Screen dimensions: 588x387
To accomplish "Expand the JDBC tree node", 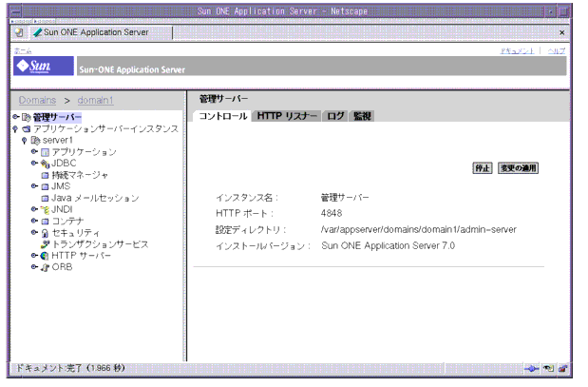I will click(34, 163).
